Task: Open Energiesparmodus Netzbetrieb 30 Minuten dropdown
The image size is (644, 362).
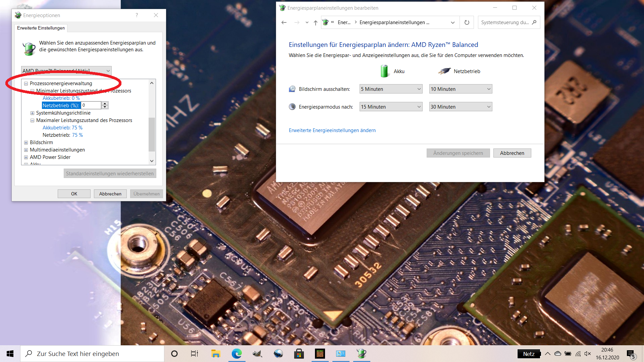Action: pyautogui.click(x=460, y=107)
